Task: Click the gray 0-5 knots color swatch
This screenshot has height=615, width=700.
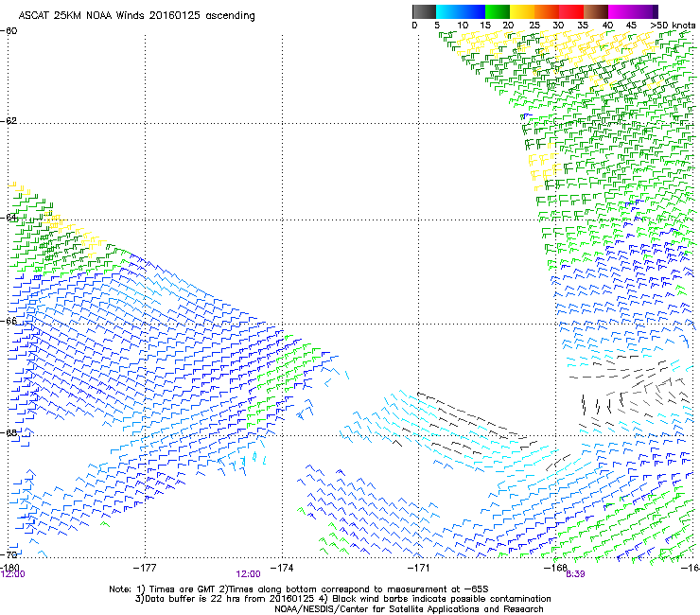Action: pyautogui.click(x=424, y=11)
